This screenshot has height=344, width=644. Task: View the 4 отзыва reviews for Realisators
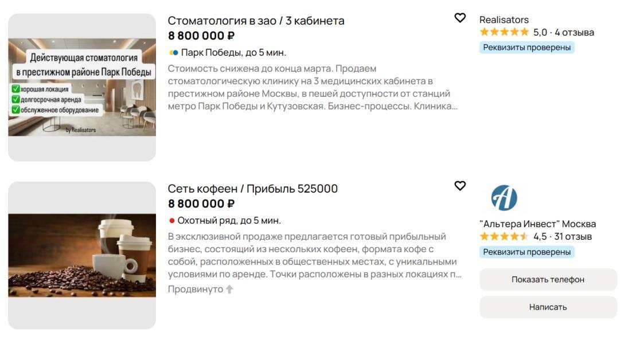click(574, 33)
